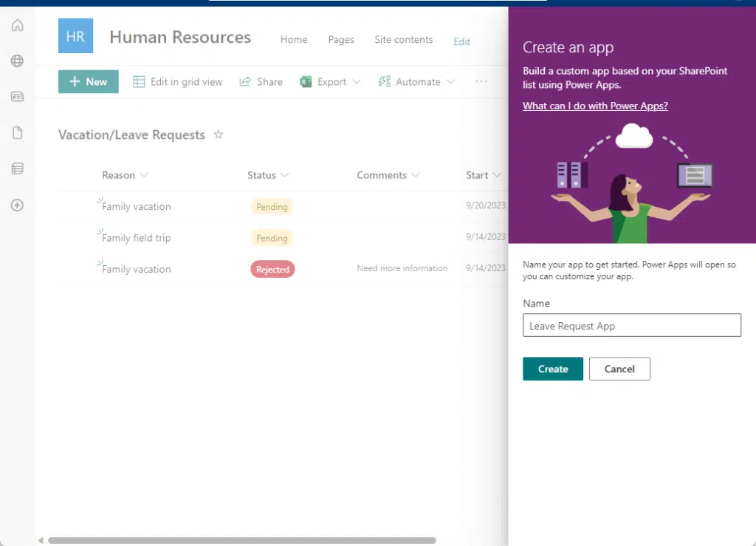Click the Edit in grid view icon

[139, 81]
